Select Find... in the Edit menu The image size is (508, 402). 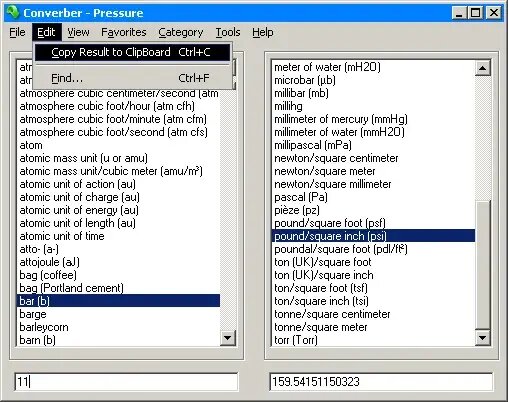132,78
